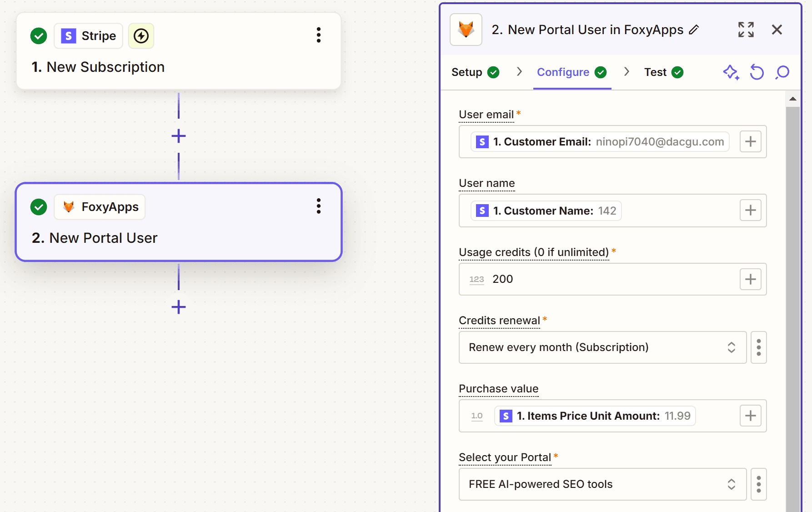Rename step using the pencil icon
Viewport: 812px width, 512px height.
tap(694, 30)
